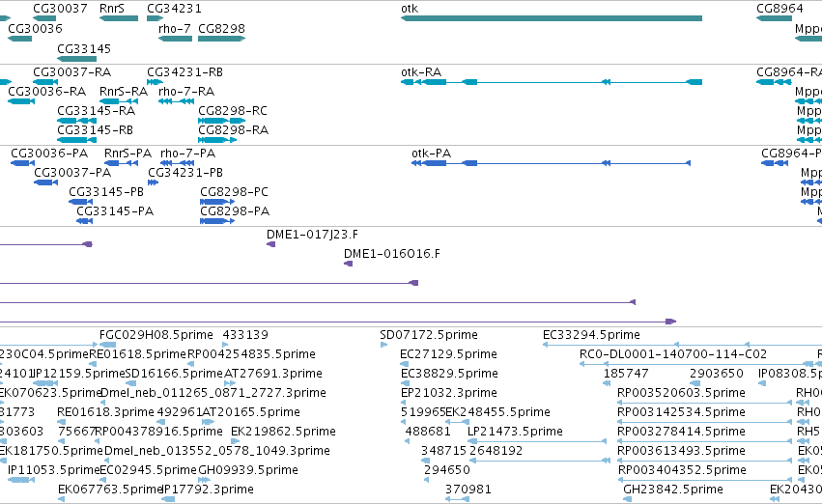Image resolution: width=822 pixels, height=504 pixels.
Task: Select the RnrS-RA transcript label
Action: (x=124, y=92)
